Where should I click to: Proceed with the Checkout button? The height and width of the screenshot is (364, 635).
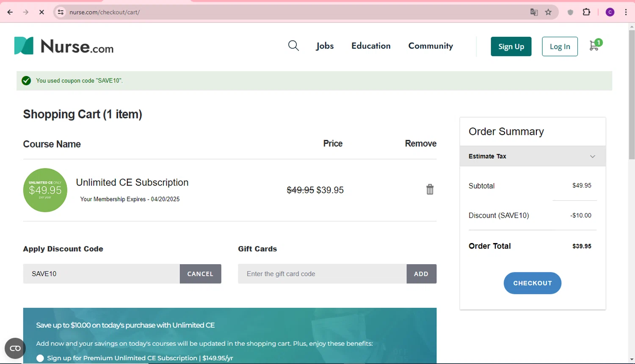coord(533,283)
